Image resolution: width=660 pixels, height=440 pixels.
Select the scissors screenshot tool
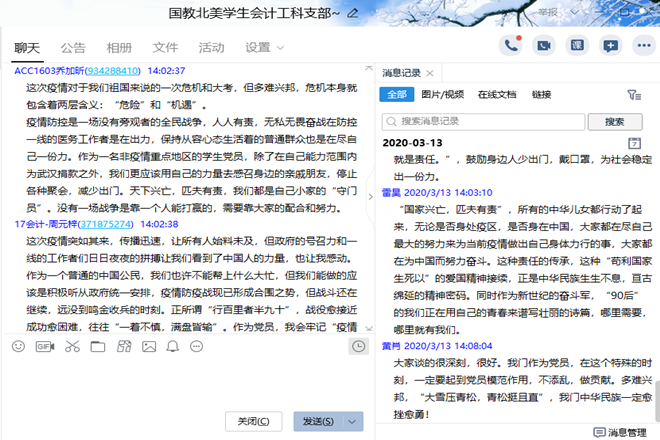[x=71, y=346]
